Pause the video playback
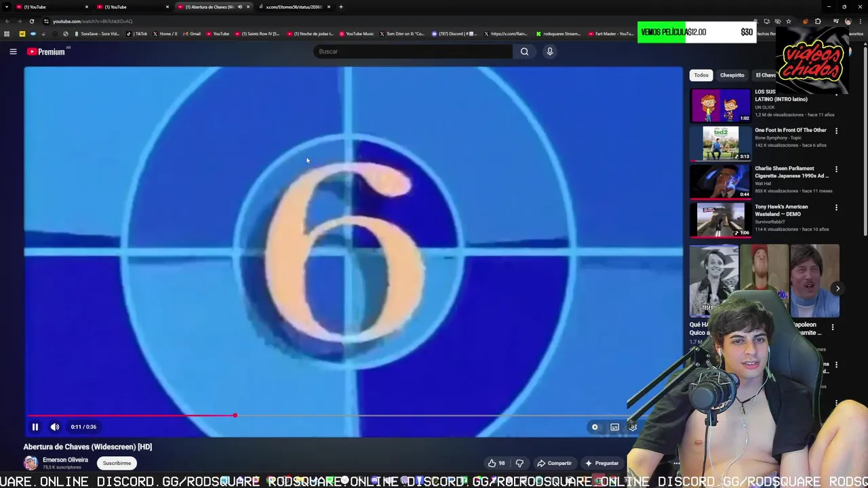Viewport: 868px width, 488px height. point(35,427)
